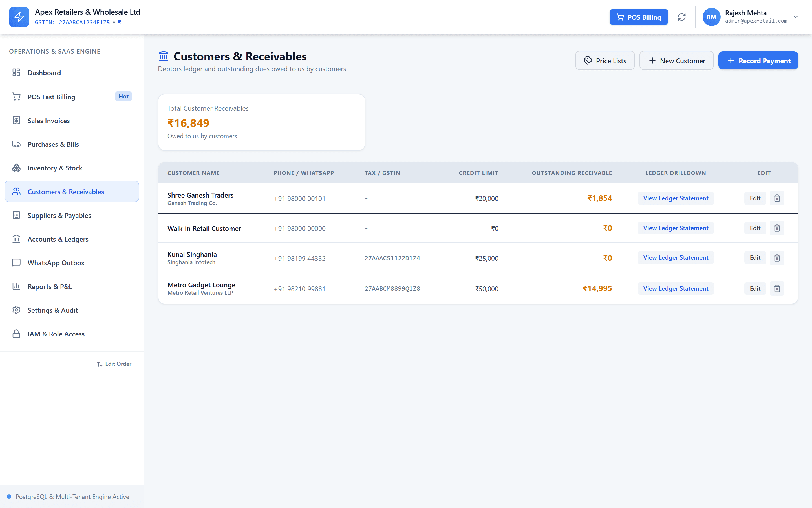Click the Customer Name column header
The width and height of the screenshot is (812, 508).
coord(194,173)
